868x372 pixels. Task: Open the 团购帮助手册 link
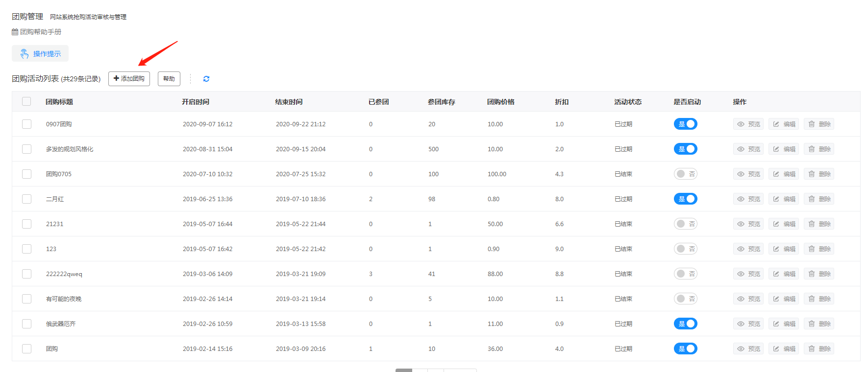pos(41,32)
